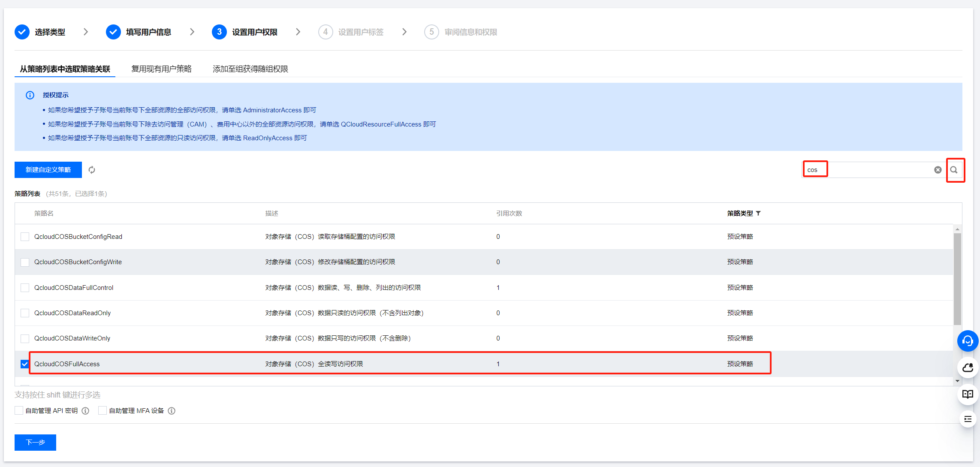Click the 描述 column header

(x=271, y=213)
